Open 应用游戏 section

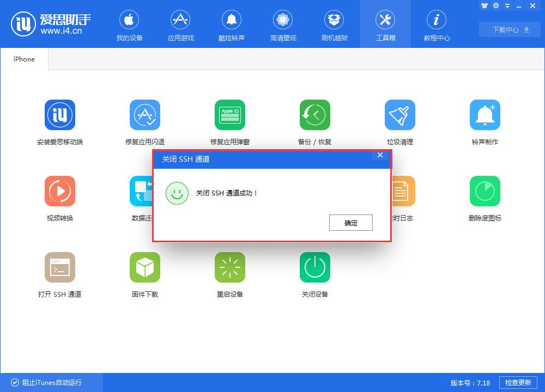coord(180,25)
